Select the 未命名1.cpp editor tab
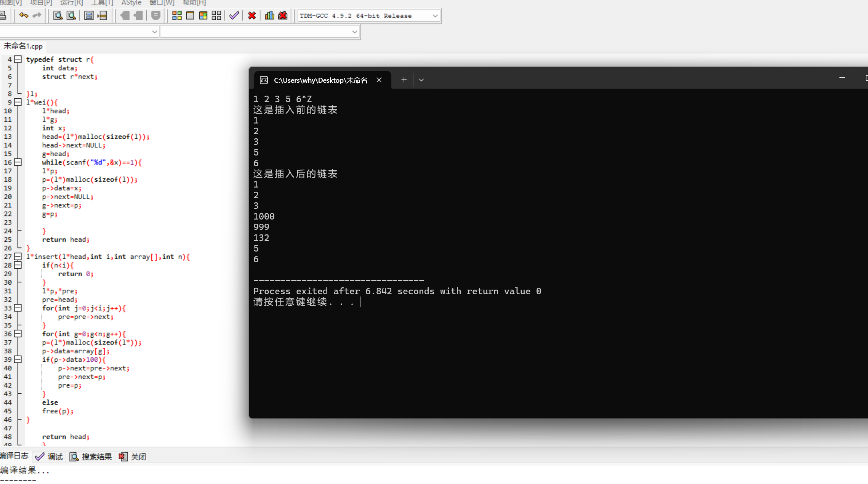Viewport: 868px width, 484px height. click(23, 46)
